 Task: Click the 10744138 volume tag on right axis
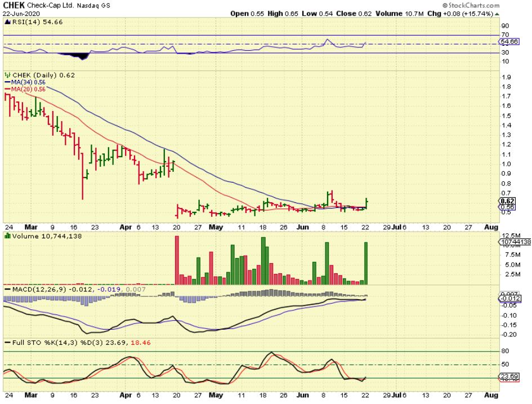pyautogui.click(x=516, y=242)
